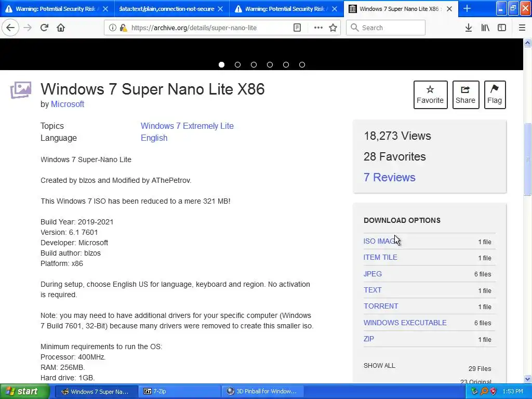532x399 pixels.
Task: Click the Share button
Action: [x=465, y=95]
